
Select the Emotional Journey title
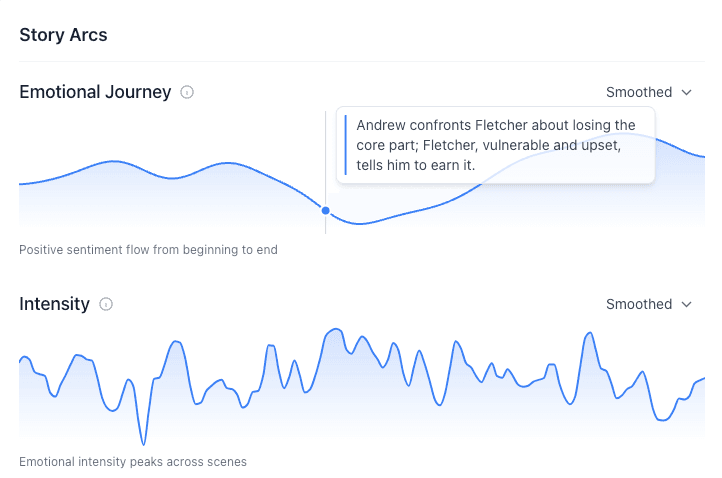[x=95, y=92]
